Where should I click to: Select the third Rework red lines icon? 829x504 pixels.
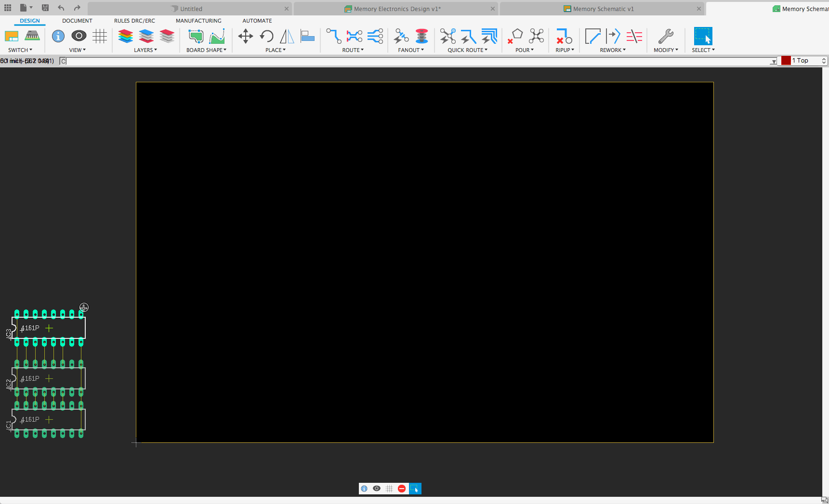[634, 36]
